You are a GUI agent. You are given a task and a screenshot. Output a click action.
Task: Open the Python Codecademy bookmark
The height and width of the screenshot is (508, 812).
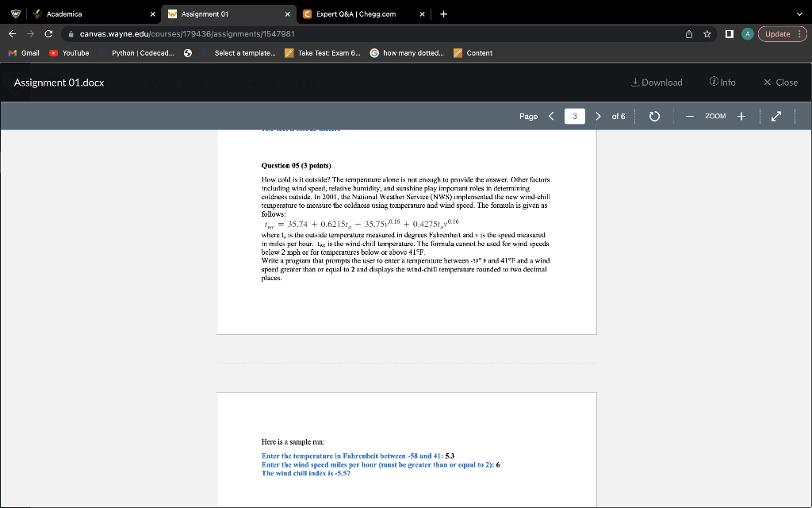point(136,53)
